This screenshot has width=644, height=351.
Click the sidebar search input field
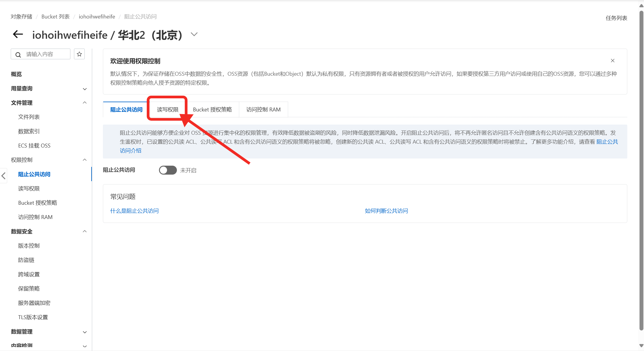pyautogui.click(x=45, y=54)
